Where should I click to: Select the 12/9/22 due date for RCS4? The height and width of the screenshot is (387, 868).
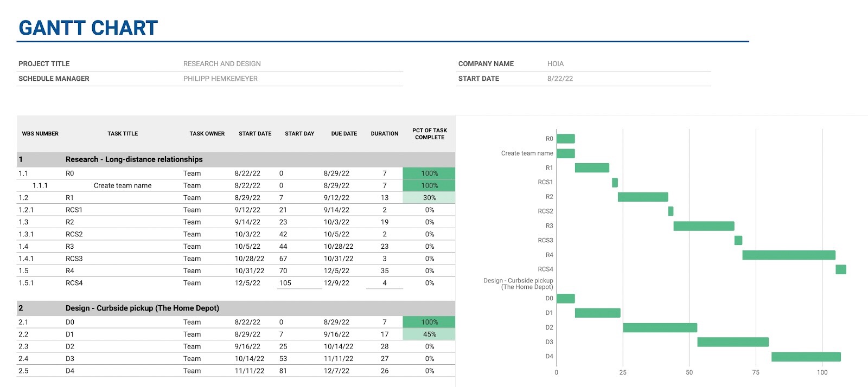[x=336, y=283]
